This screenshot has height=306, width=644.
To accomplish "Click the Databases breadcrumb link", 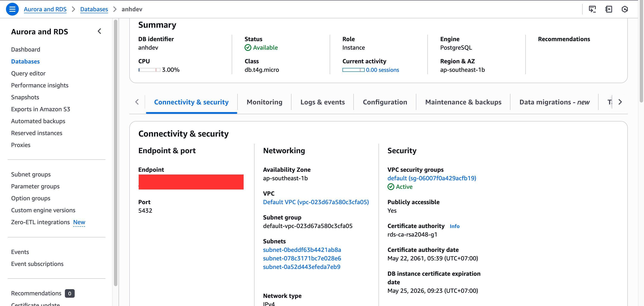I will [94, 9].
